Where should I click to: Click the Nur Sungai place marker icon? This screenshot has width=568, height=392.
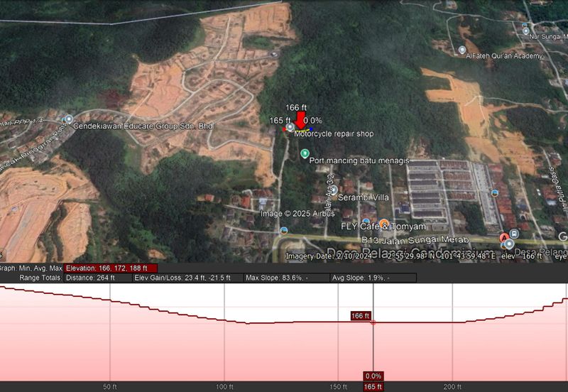click(525, 31)
